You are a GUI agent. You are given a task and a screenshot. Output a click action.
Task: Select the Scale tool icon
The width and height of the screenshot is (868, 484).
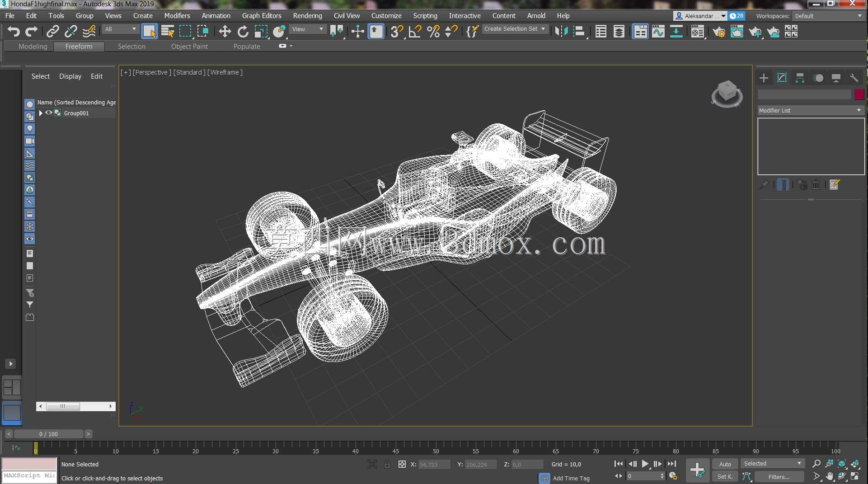click(x=261, y=32)
